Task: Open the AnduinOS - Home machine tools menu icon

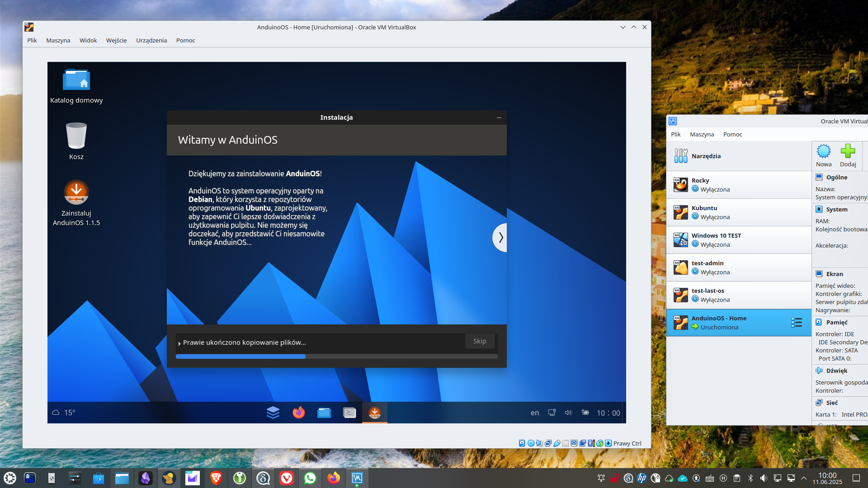Action: 797,323
